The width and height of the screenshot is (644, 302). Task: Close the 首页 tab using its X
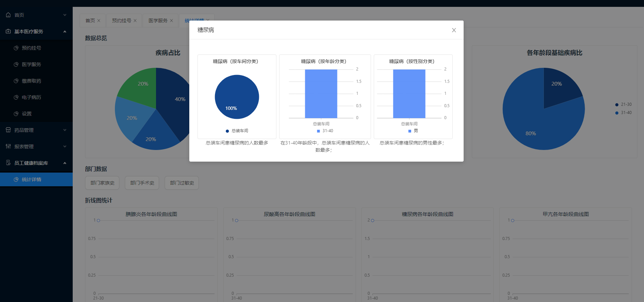[99, 21]
